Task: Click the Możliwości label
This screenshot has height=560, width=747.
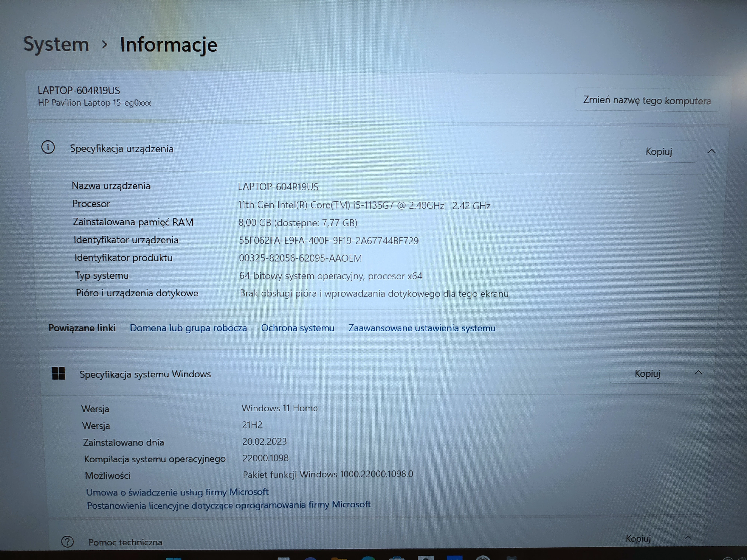Action: [108, 476]
